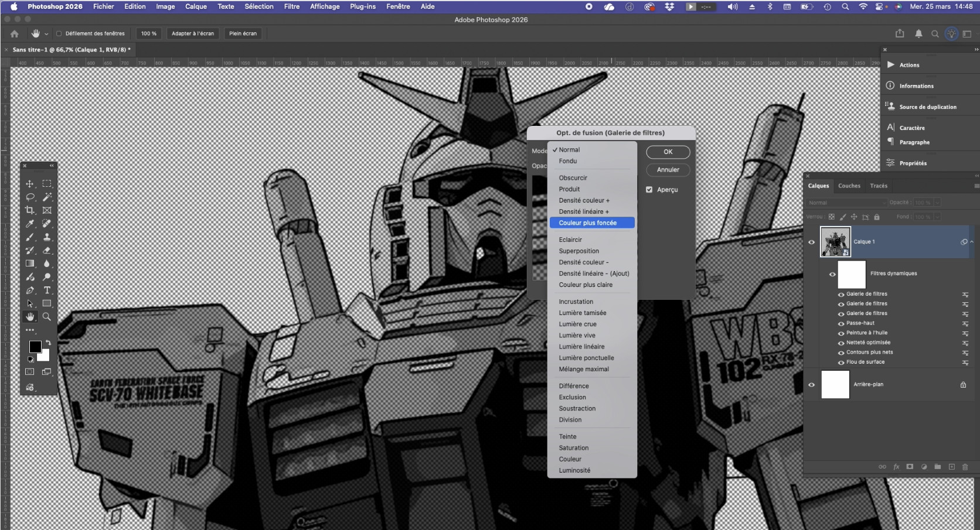The width and height of the screenshot is (980, 530).
Task: Activate the Zoom magnifier tool
Action: click(47, 317)
